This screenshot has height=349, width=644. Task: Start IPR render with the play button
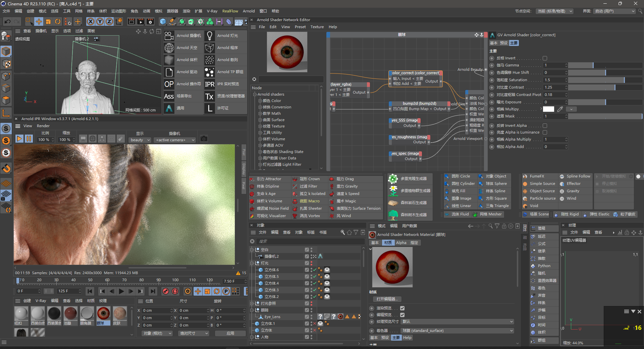point(19,139)
